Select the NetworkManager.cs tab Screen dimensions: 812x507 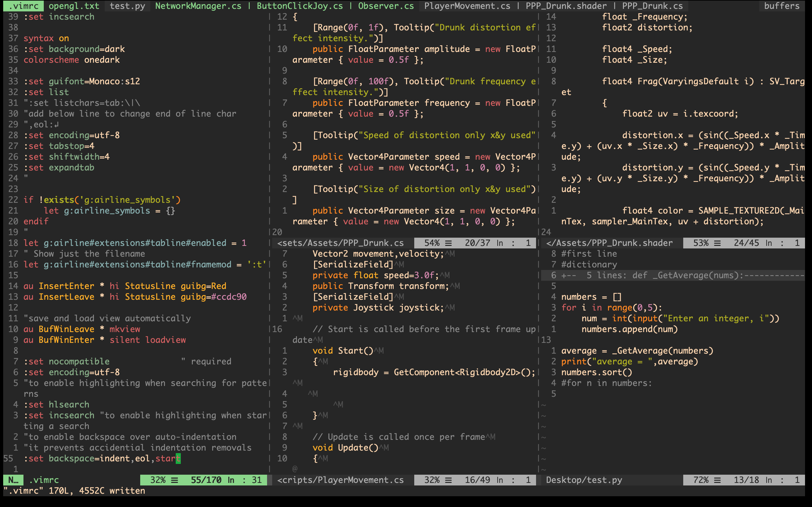[198, 6]
